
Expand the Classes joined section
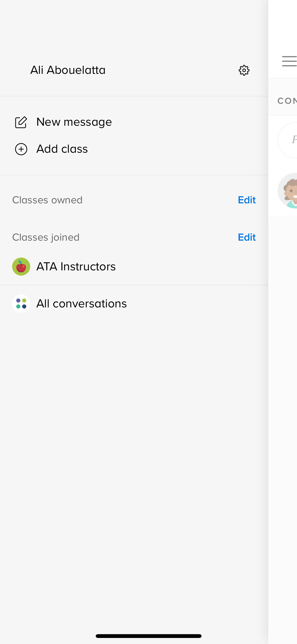[46, 237]
